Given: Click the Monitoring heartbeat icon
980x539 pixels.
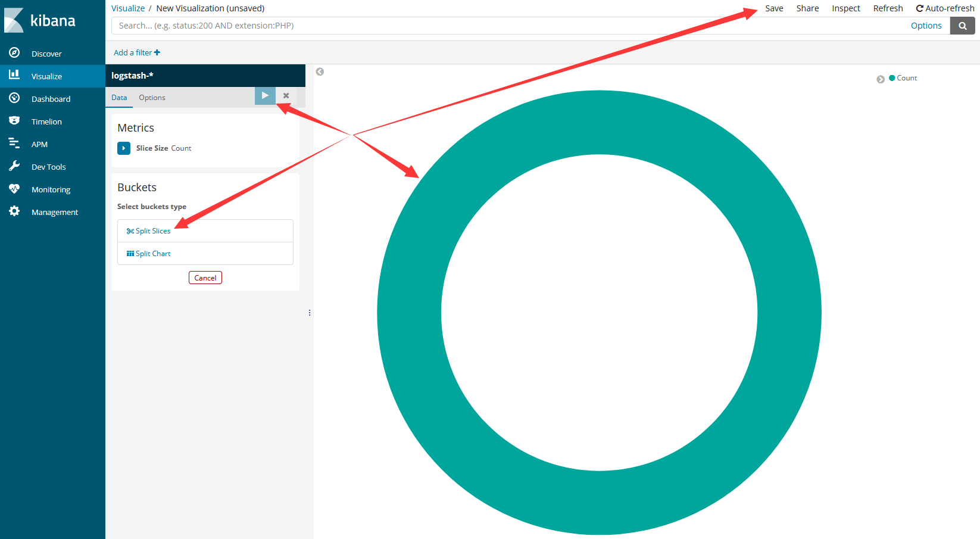Looking at the screenshot, I should (x=14, y=189).
